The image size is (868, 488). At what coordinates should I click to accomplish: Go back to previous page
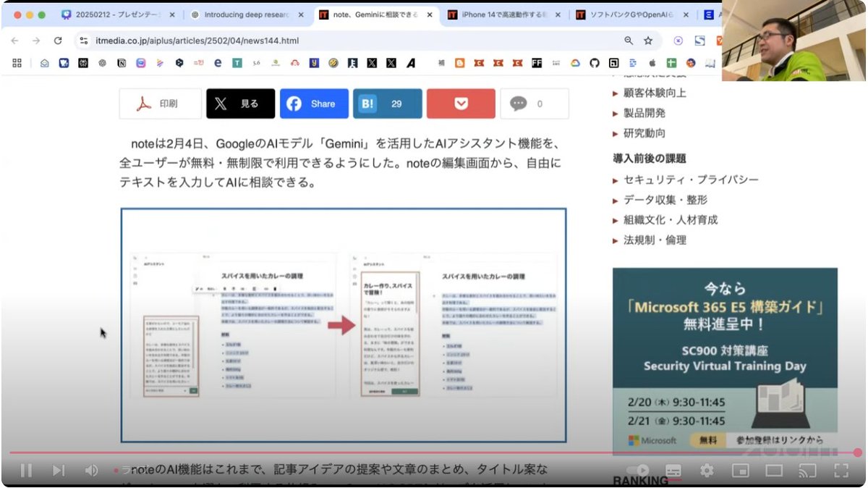tap(15, 41)
